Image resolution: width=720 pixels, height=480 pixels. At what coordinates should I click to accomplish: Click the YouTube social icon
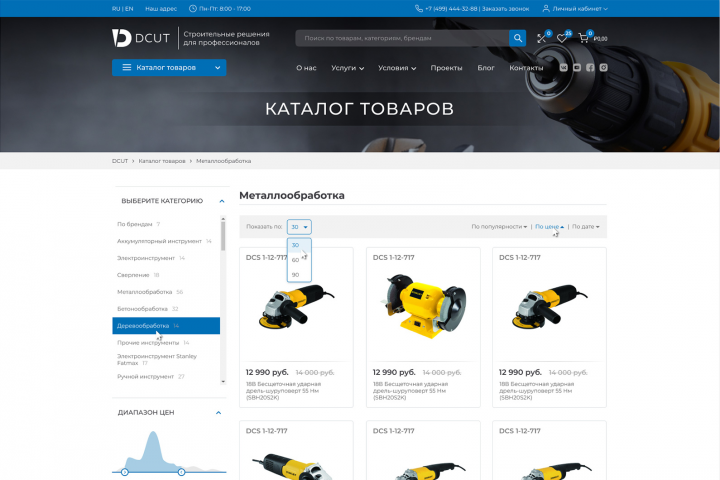[577, 68]
